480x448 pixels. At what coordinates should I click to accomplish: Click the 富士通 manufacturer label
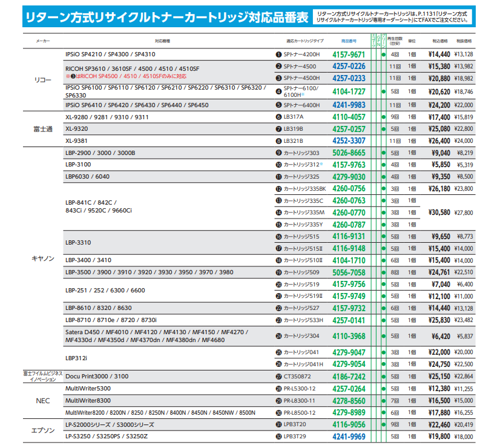43,129
